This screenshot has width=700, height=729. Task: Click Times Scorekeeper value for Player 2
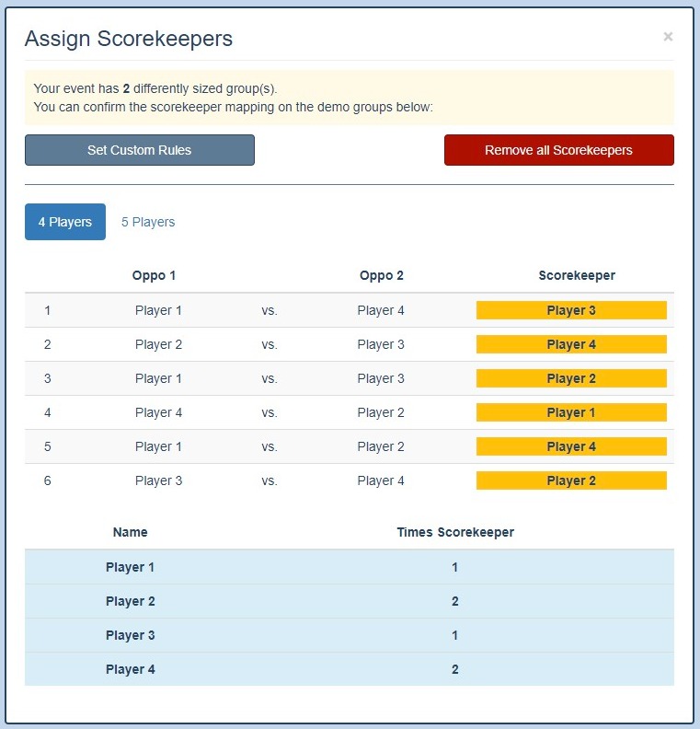pyautogui.click(x=454, y=601)
